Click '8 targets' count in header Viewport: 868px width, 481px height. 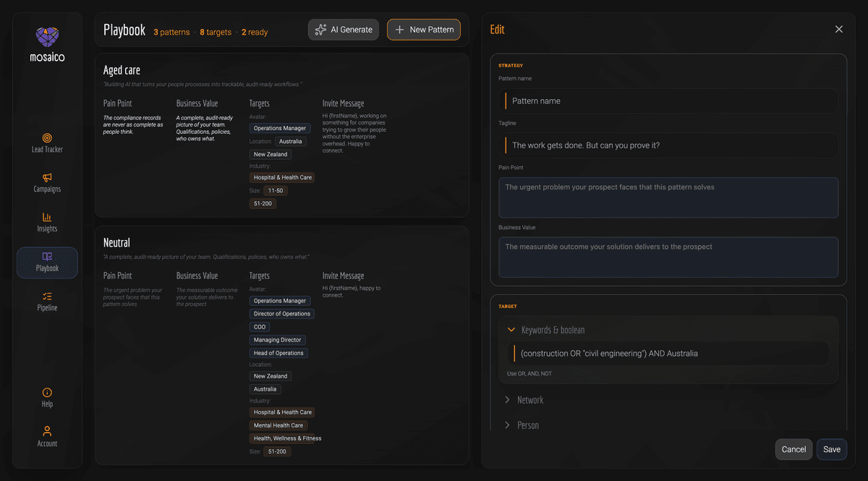point(216,32)
